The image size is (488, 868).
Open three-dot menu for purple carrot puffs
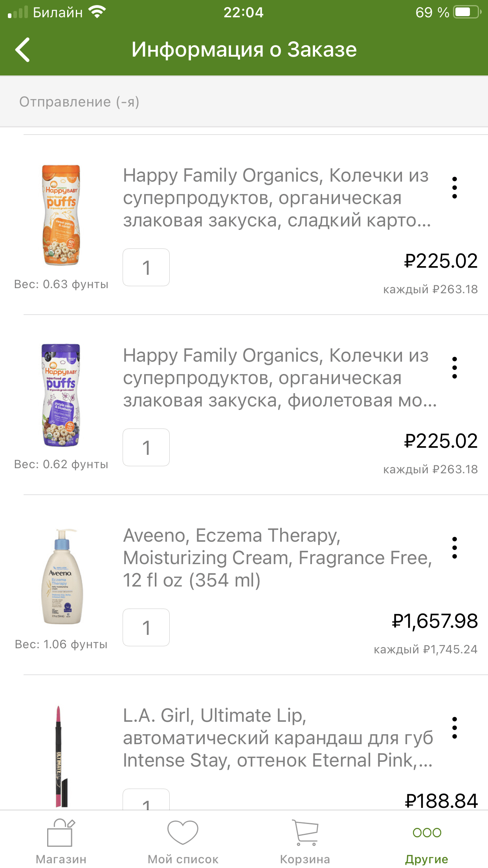click(454, 368)
